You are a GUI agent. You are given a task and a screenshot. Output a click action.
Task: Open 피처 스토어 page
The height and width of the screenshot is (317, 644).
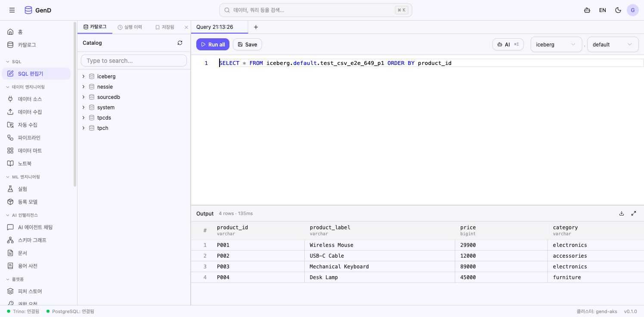pos(36,291)
